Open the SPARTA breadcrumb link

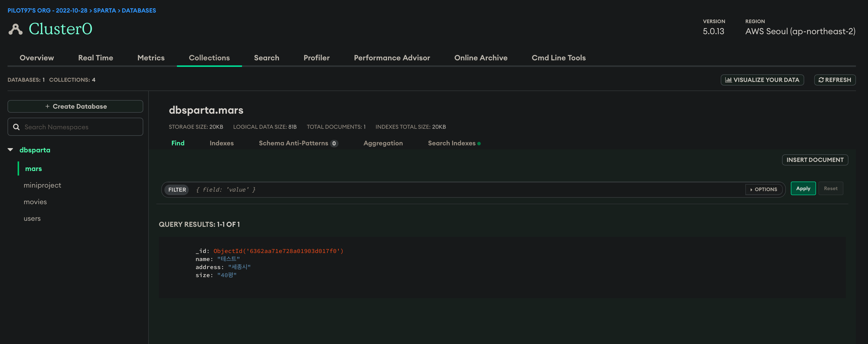(105, 11)
